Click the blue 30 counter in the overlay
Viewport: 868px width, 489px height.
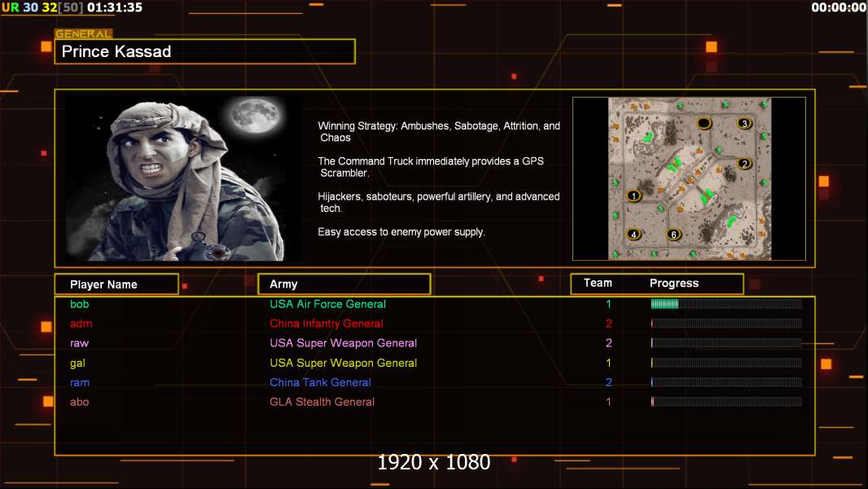pos(30,8)
